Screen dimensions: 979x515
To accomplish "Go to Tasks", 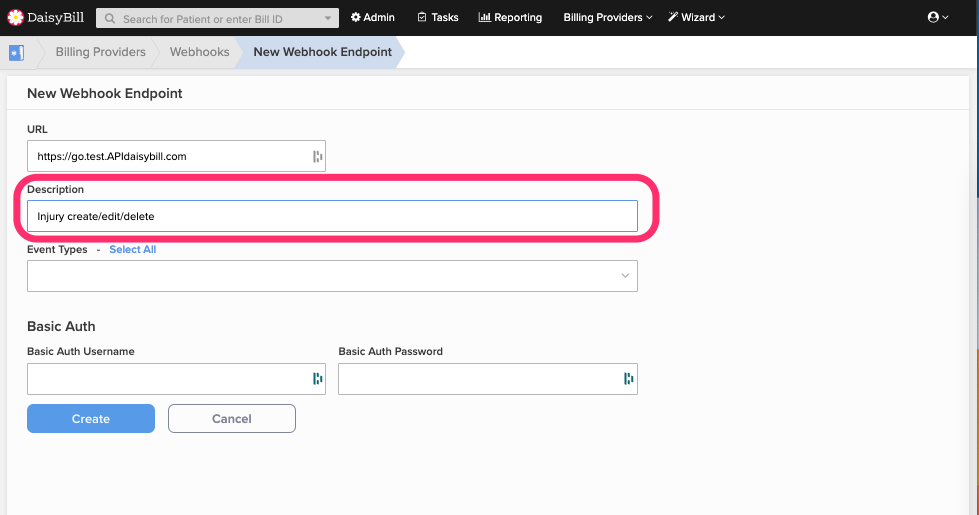I will click(x=438, y=17).
